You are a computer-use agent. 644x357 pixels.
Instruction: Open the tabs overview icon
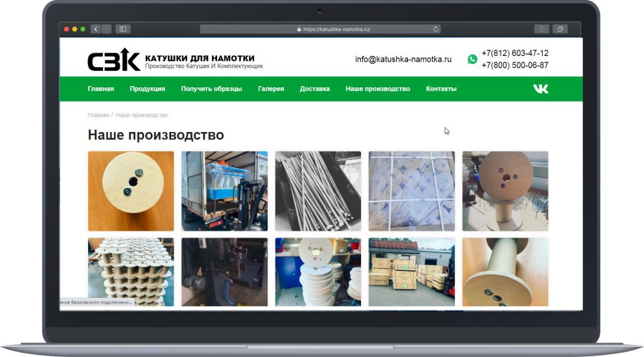(x=560, y=29)
